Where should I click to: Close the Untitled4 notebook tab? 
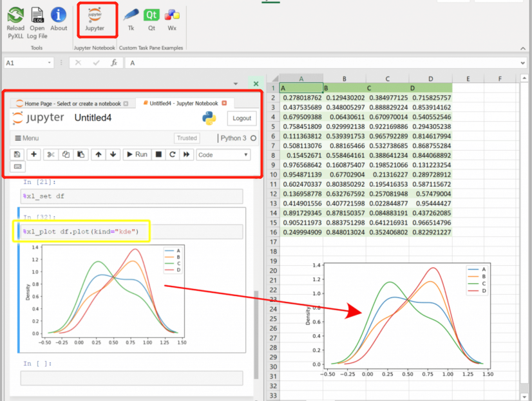point(224,103)
